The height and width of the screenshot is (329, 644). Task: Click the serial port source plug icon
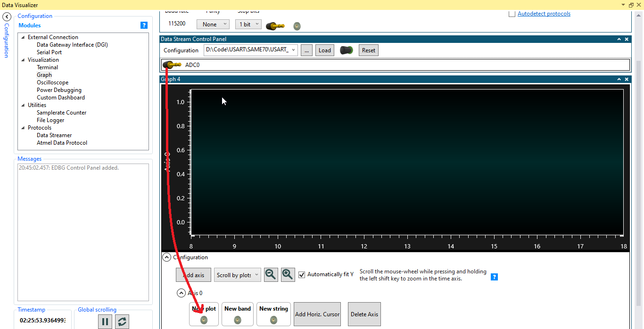click(x=275, y=25)
